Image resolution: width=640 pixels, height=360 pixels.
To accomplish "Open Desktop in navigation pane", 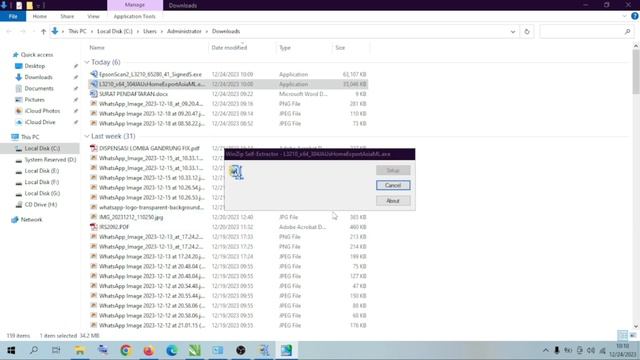I will [x=35, y=66].
